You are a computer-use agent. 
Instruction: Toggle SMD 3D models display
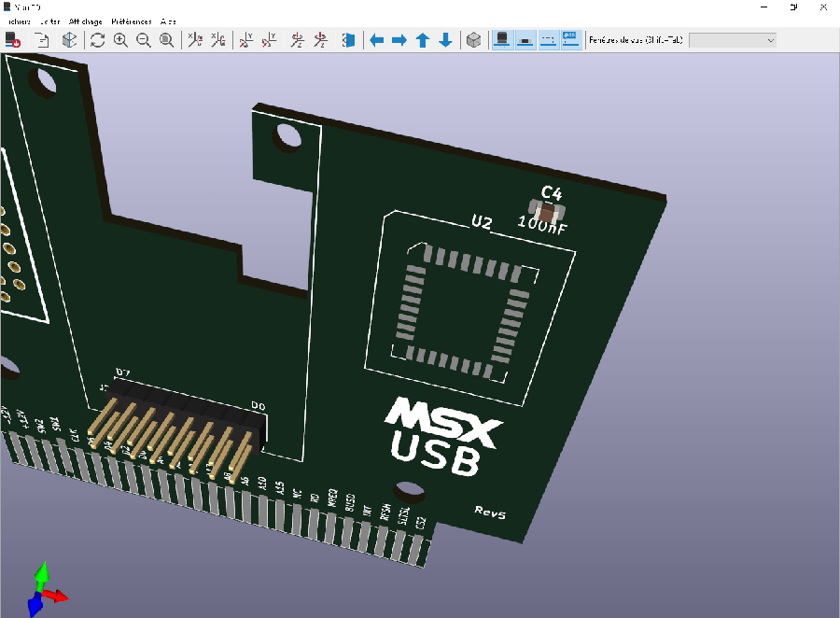(x=525, y=40)
